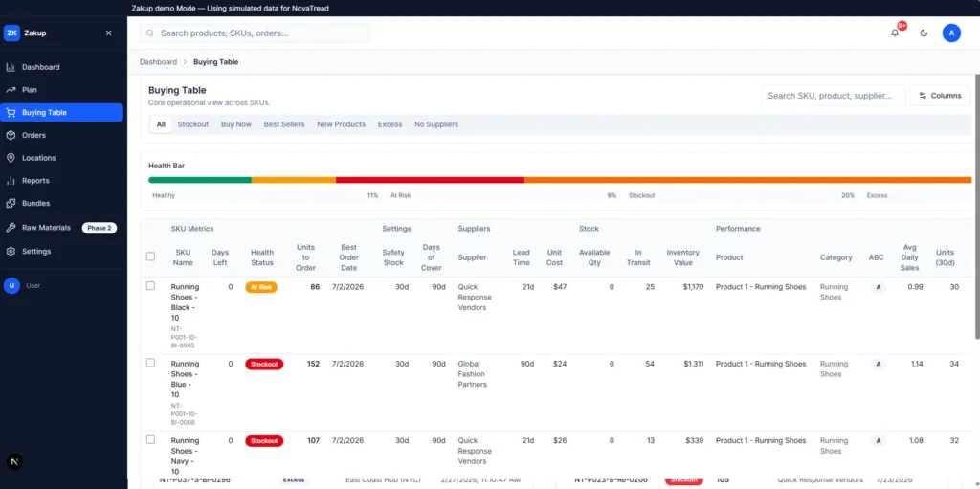This screenshot has height=489, width=980.
Task: Collapse sidebar with the X icon
Action: click(x=109, y=33)
